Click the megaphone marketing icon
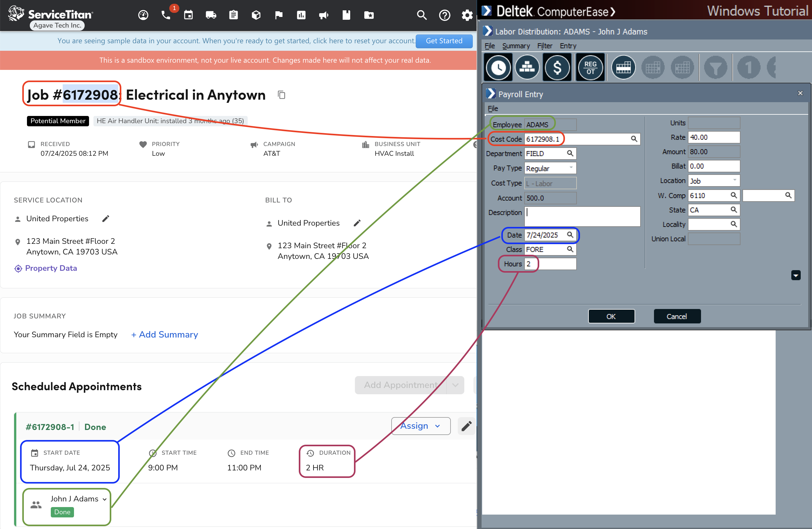The image size is (812, 529). coord(324,15)
